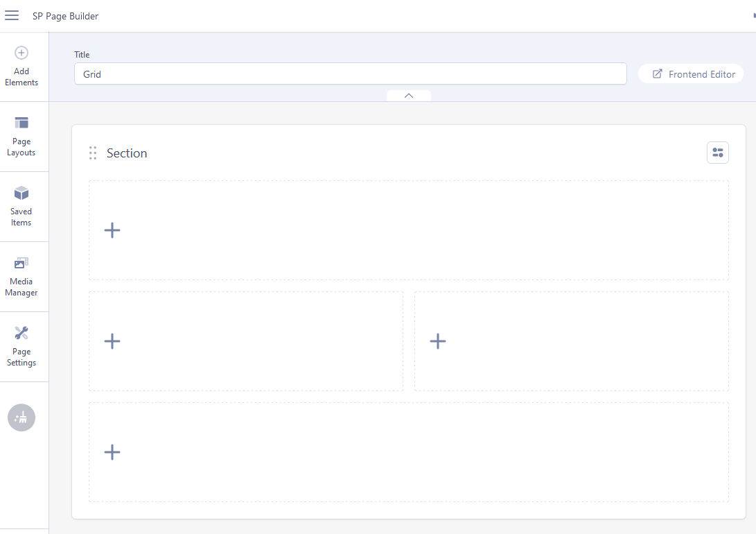Click the SP Page Builder header title

point(65,16)
